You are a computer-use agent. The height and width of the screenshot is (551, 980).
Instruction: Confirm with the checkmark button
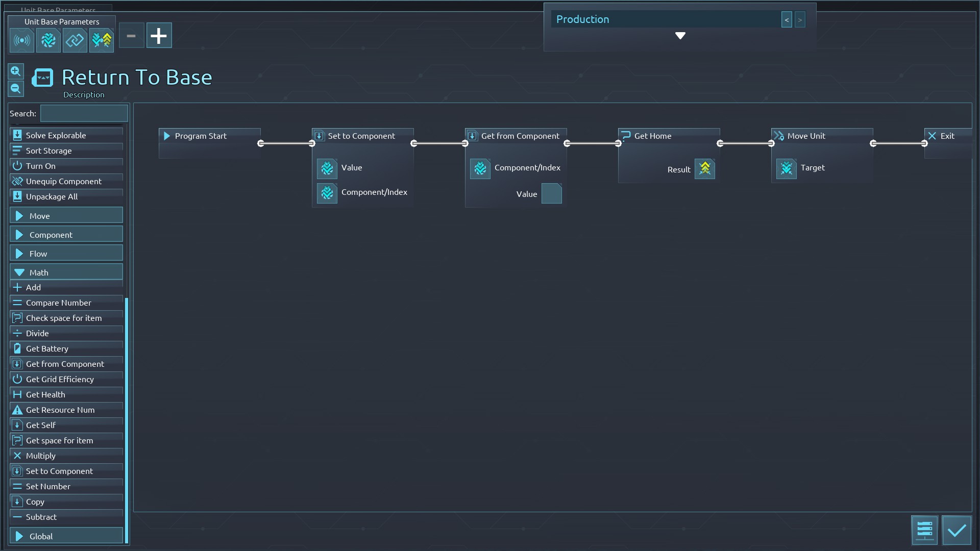pyautogui.click(x=957, y=531)
